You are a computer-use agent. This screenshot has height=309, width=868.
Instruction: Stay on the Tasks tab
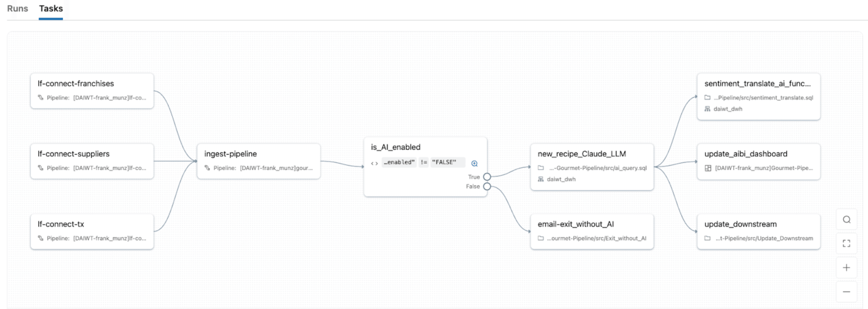coord(51,8)
